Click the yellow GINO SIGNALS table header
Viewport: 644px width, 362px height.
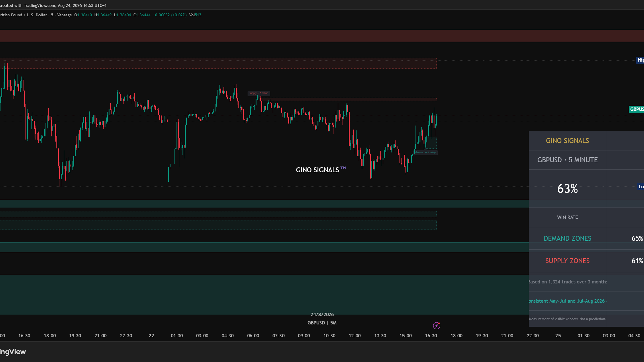click(x=567, y=141)
